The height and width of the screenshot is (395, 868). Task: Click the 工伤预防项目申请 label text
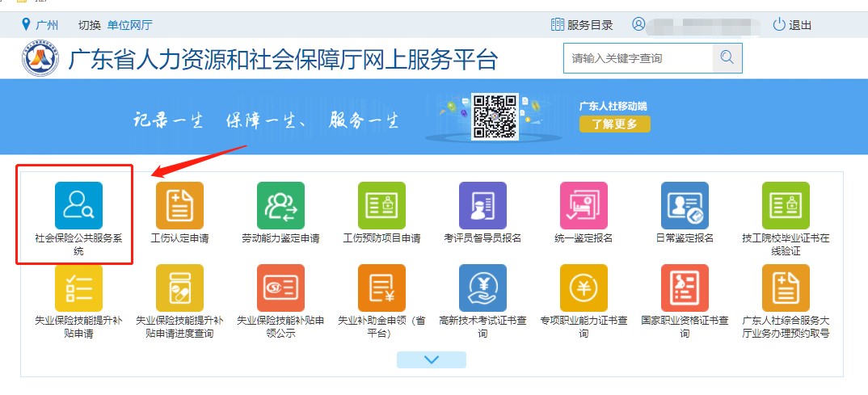tap(381, 238)
